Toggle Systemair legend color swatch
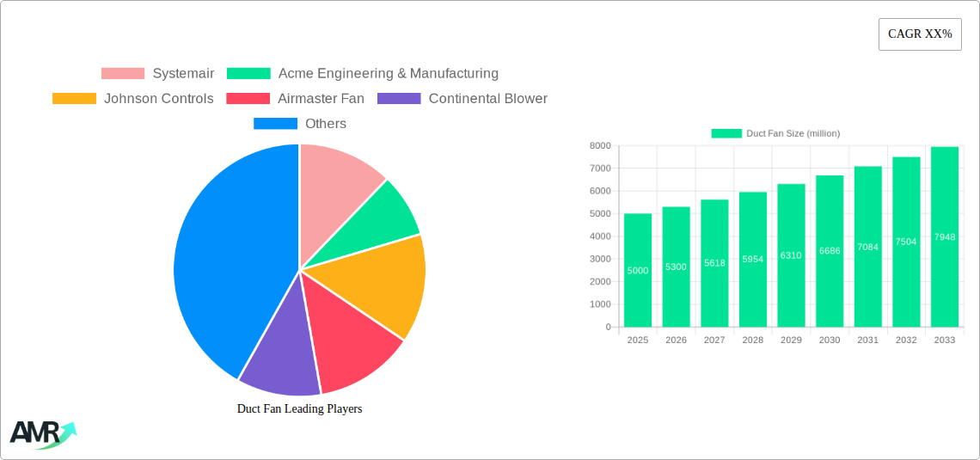 [122, 74]
